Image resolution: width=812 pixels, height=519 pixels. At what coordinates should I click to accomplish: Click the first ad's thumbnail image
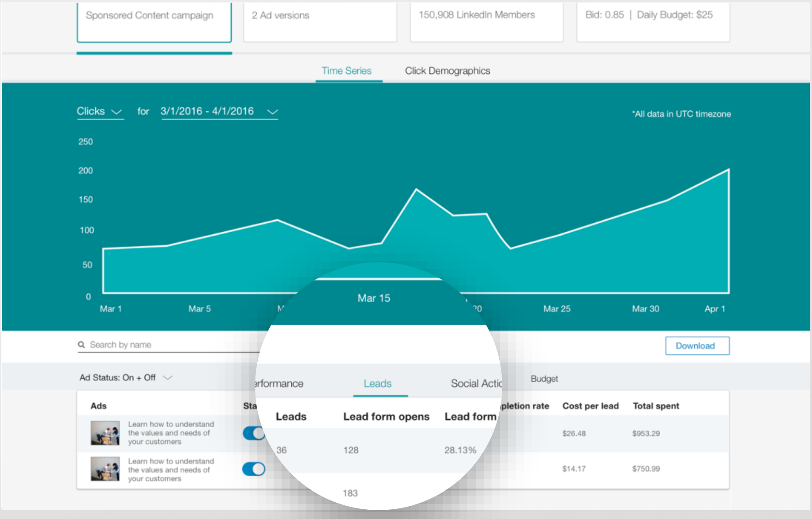[105, 433]
